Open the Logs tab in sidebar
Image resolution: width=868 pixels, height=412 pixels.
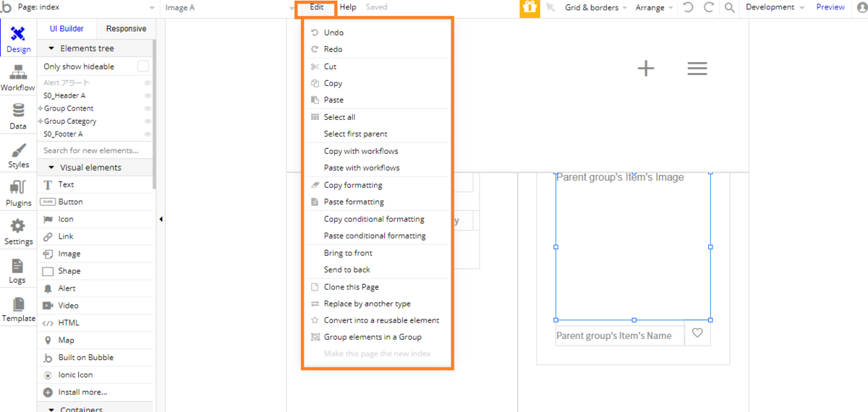coord(18,270)
